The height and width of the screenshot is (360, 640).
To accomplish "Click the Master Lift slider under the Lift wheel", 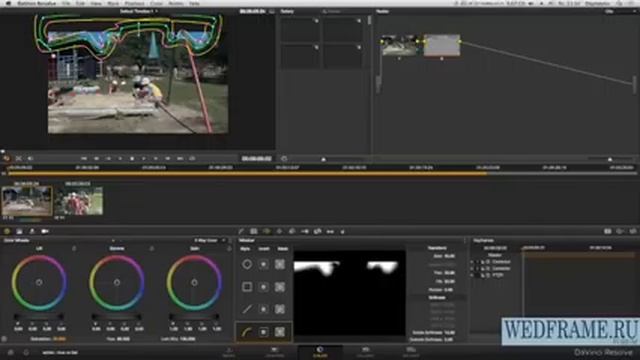I will pos(39,317).
